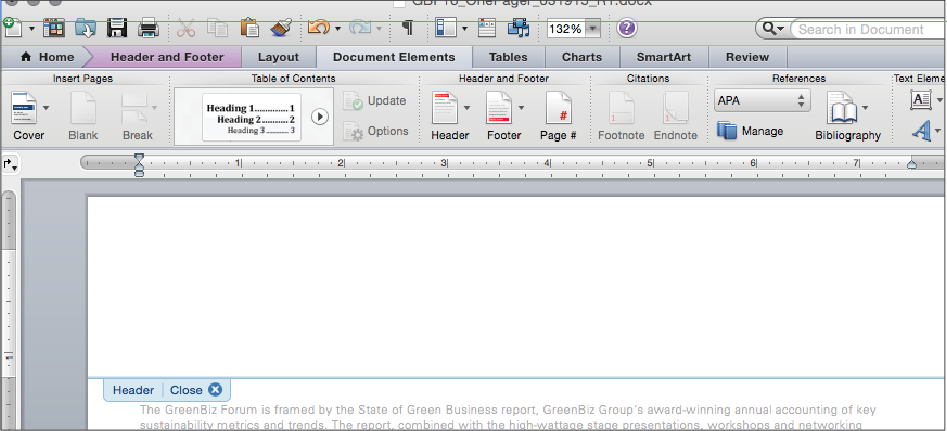
Task: Switch to the Review tab
Action: [748, 57]
